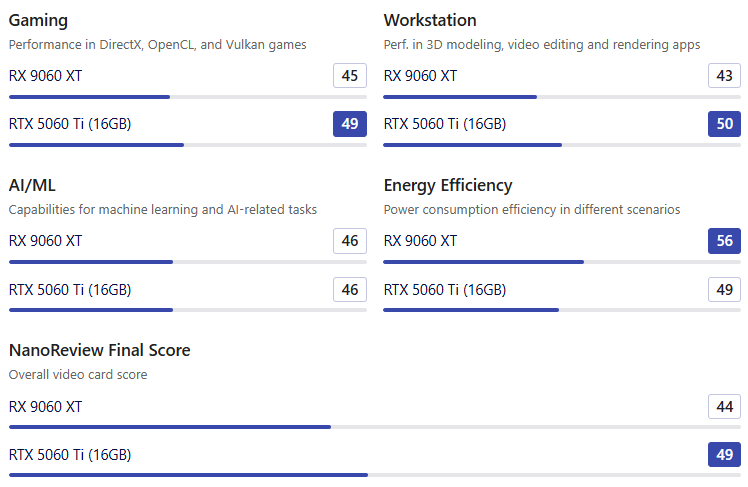Click RTX 5060 Ti AI/ML progress bar
This screenshot has height=487, width=748.
point(187,310)
